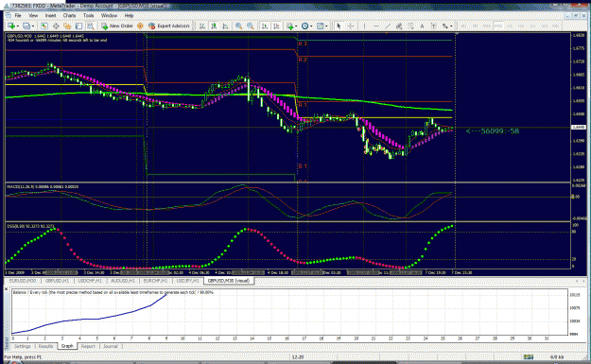Open the tester Settings tab
Image resolution: width=591 pixels, height=364 pixels.
click(23, 346)
